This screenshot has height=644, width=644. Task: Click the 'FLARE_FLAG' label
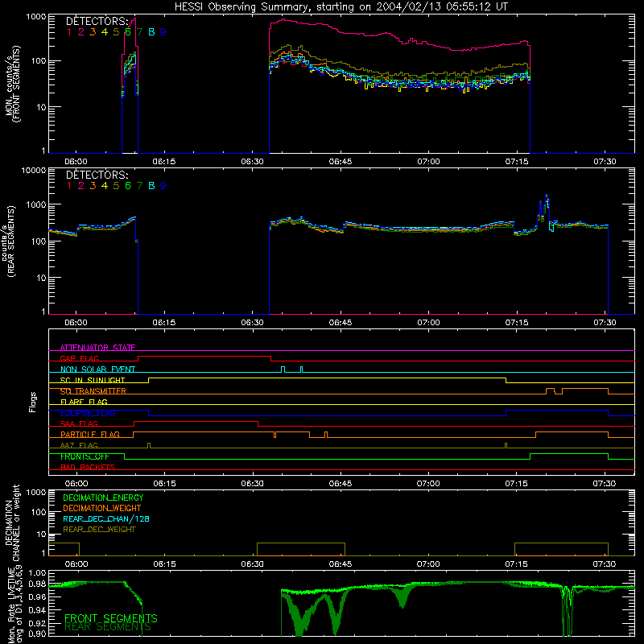[84, 402]
